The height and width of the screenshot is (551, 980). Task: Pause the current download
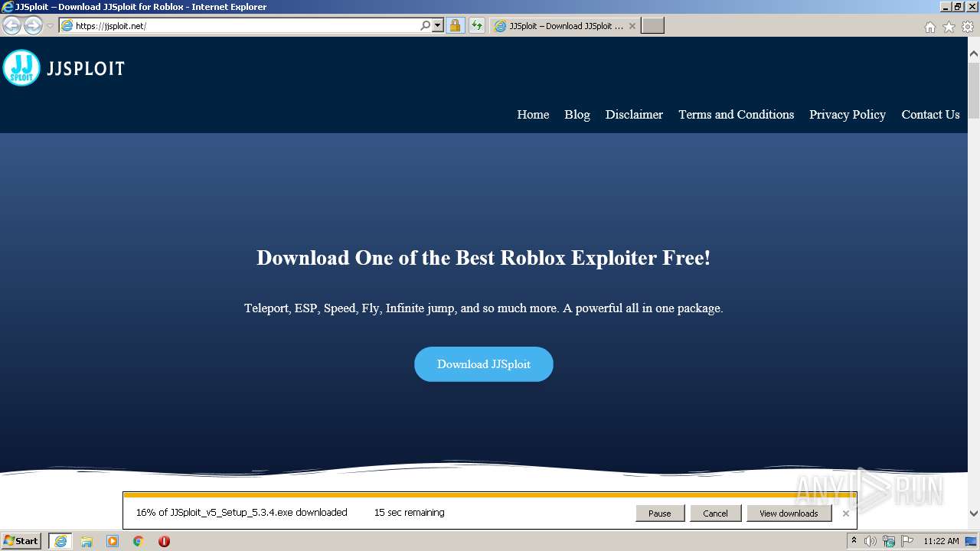[x=660, y=514]
